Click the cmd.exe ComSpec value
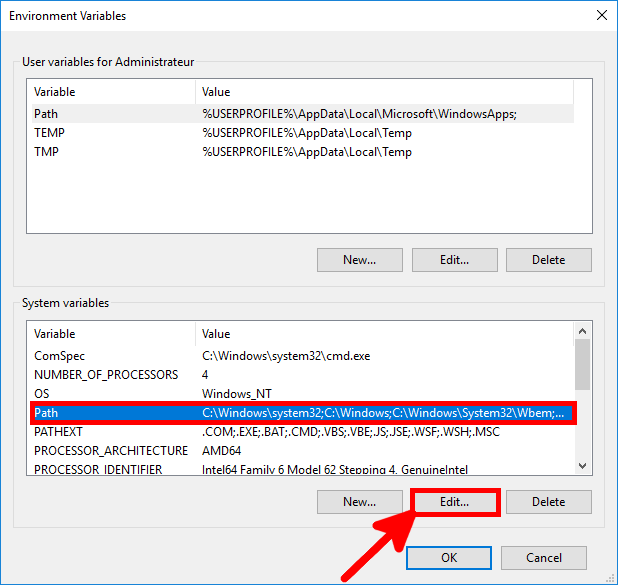This screenshot has height=585, width=618. 286,356
